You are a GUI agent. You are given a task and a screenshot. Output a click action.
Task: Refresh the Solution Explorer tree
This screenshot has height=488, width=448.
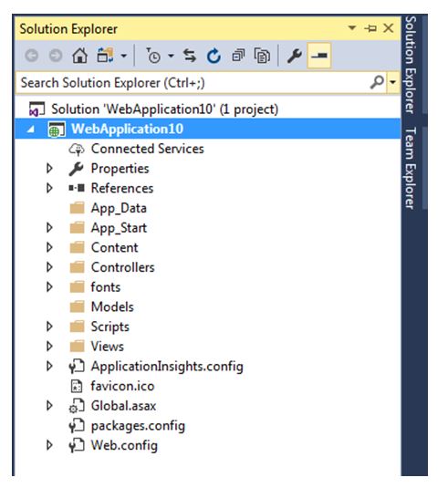pyautogui.click(x=214, y=56)
